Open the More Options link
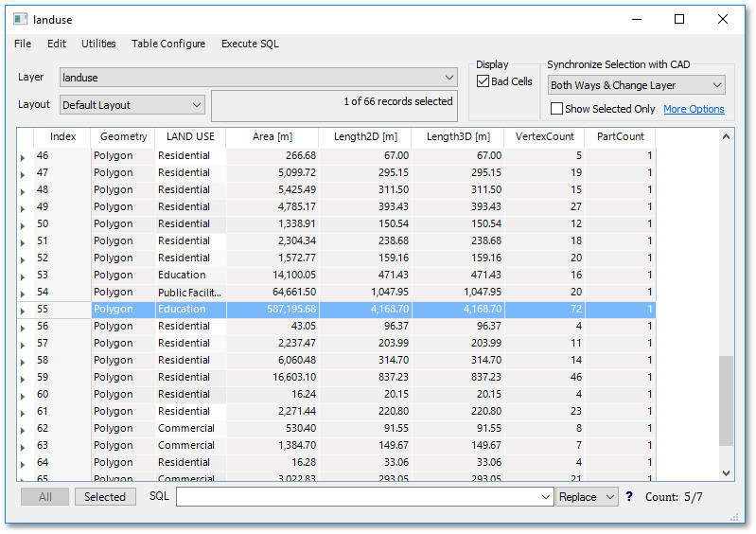The image size is (756, 534). click(x=694, y=109)
